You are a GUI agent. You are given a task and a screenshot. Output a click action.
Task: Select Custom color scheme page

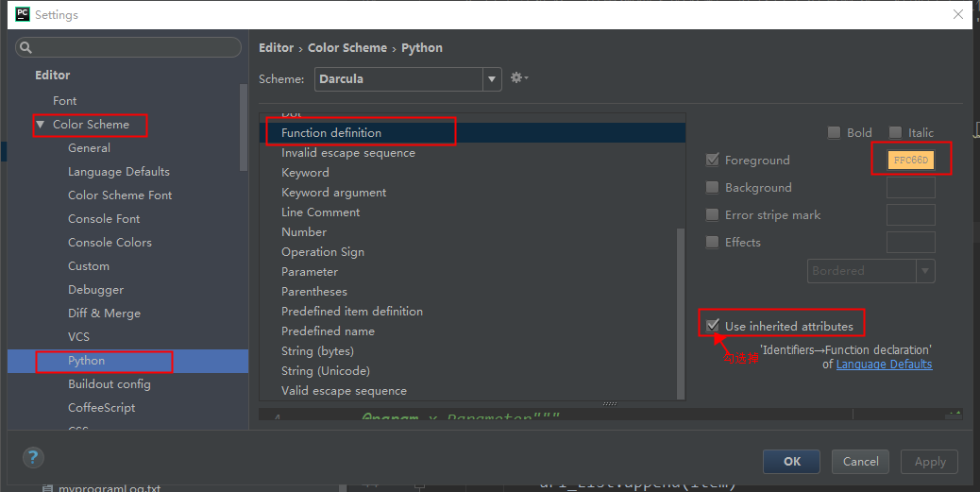89,266
